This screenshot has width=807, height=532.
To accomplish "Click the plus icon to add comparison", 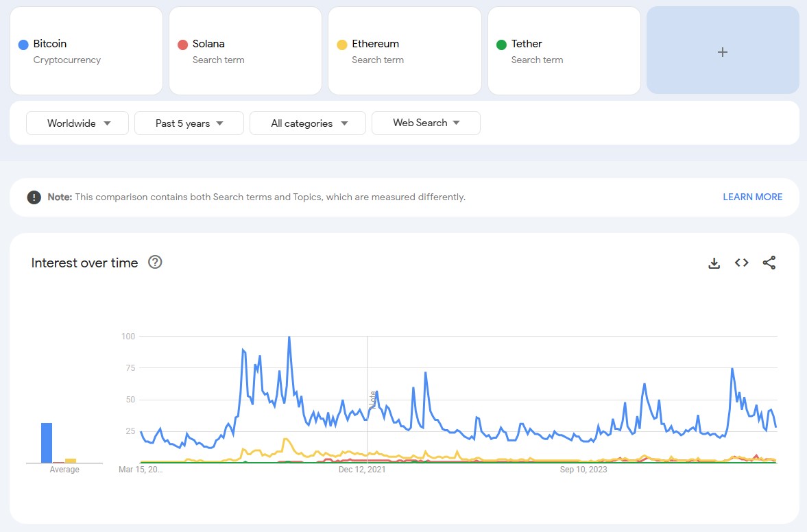I will 722,52.
